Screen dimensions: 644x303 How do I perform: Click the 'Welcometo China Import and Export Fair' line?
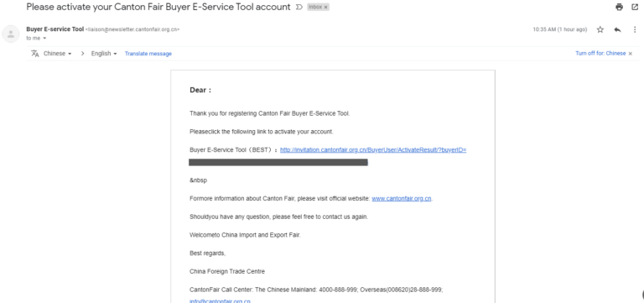click(x=245, y=235)
